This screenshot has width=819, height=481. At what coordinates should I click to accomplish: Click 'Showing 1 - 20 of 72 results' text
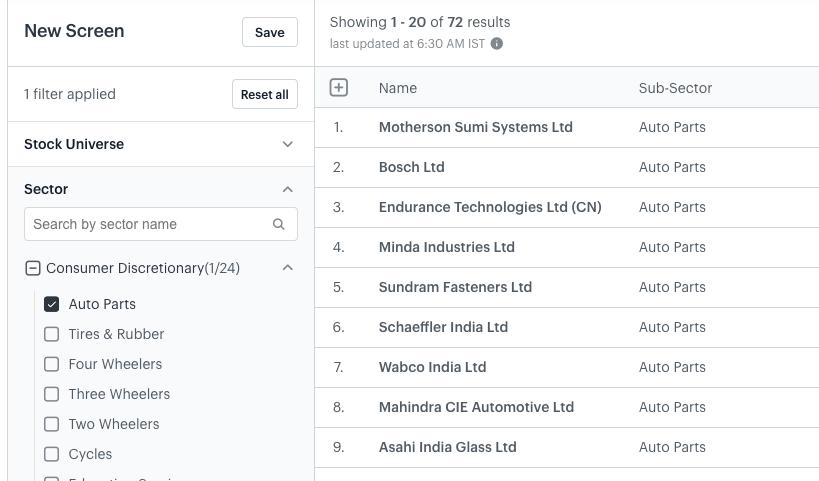coord(419,22)
